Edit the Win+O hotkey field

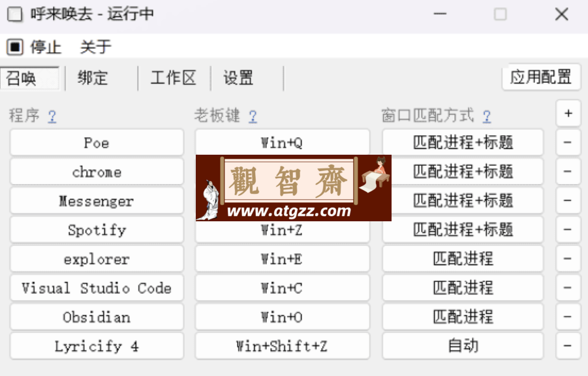click(x=283, y=317)
